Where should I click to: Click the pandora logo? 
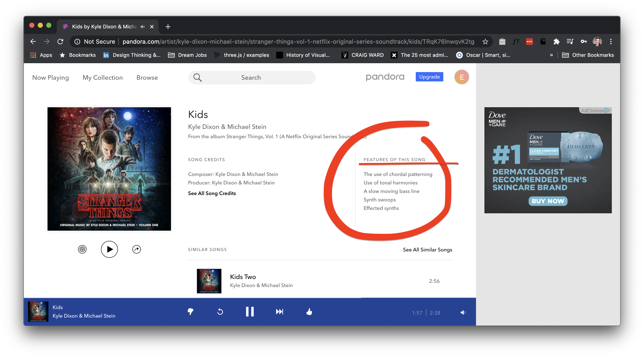point(385,77)
